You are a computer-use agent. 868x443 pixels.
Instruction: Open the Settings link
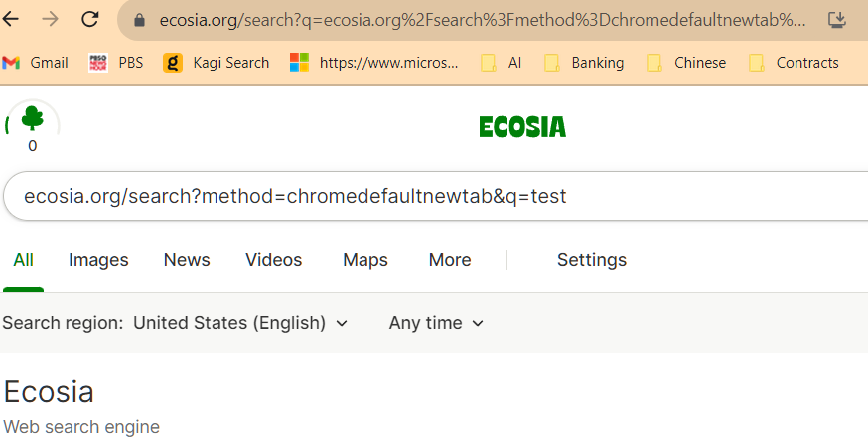click(591, 260)
